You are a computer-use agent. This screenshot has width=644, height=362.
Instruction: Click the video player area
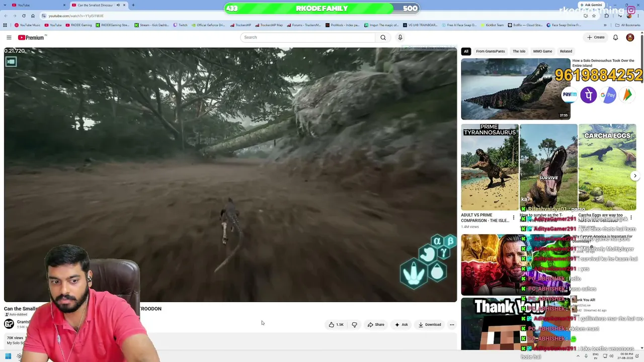point(230,174)
